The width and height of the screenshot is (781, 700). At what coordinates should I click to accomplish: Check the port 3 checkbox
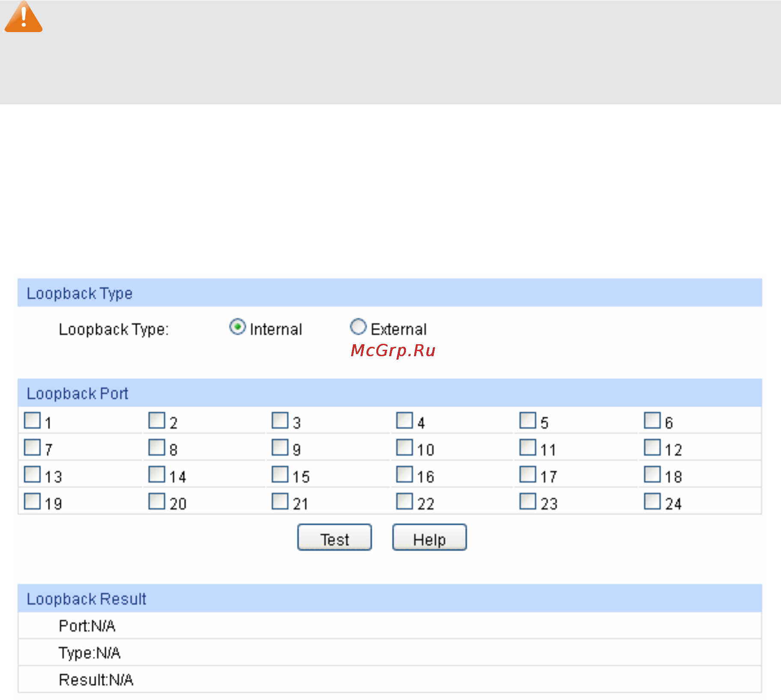click(280, 420)
